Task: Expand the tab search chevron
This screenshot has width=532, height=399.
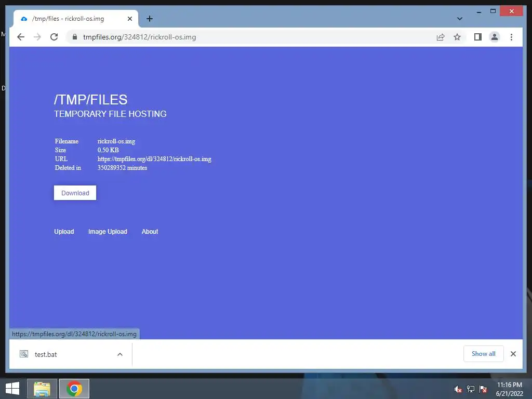Action: pyautogui.click(x=460, y=19)
